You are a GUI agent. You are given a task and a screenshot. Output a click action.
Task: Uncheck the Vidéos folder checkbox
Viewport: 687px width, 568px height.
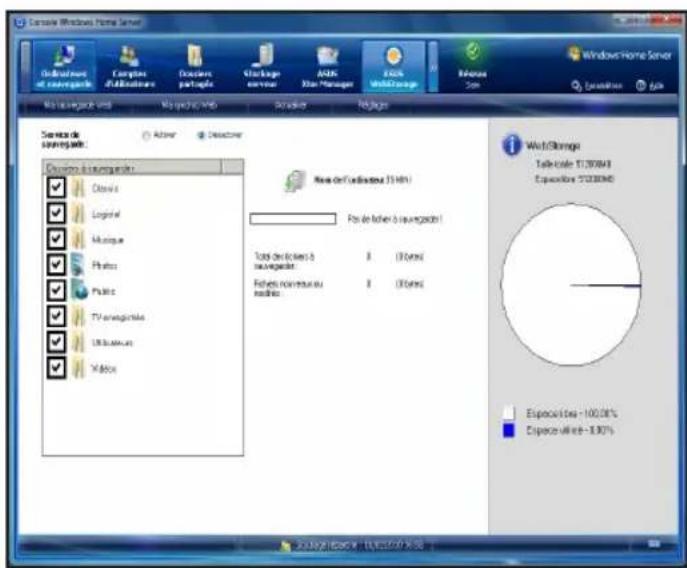[56, 368]
